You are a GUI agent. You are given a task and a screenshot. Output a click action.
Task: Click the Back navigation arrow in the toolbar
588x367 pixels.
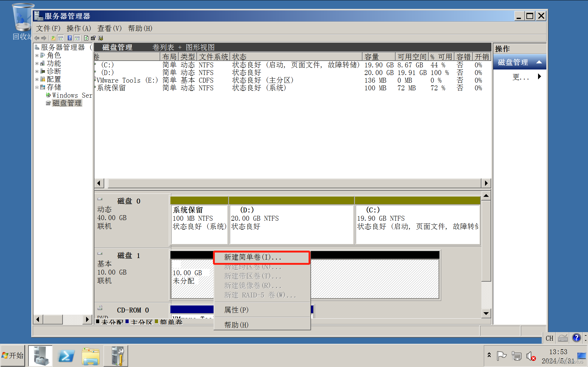click(36, 38)
